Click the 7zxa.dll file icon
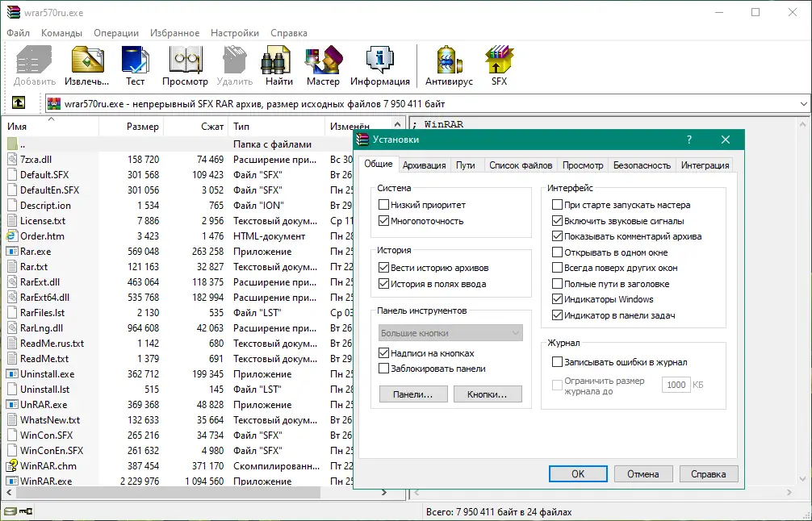This screenshot has height=521, width=812. pos(12,160)
